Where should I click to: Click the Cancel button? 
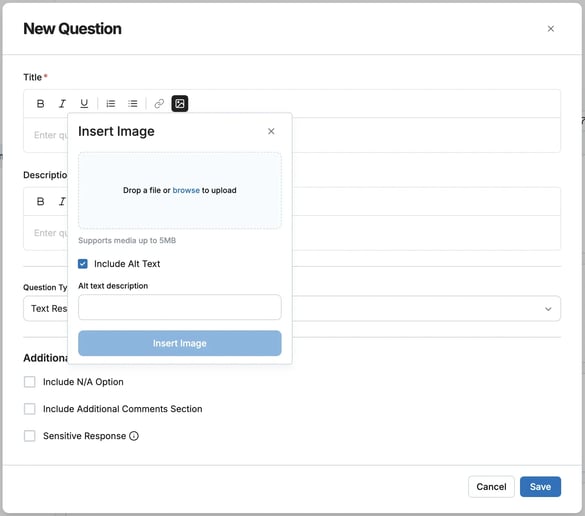click(491, 487)
